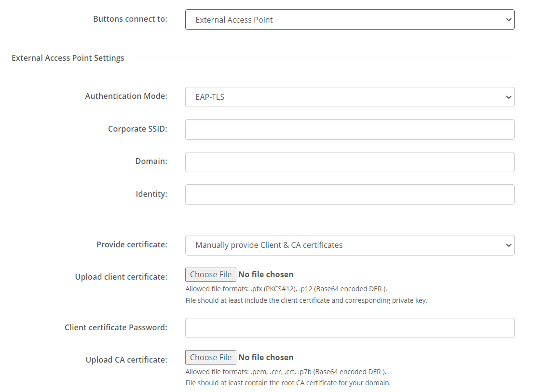Click the 'Authentication Mode:' label
The image size is (546, 392).
[x=126, y=96]
